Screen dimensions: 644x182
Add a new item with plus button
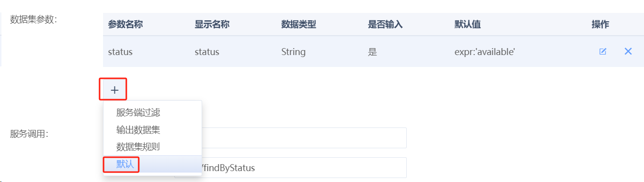coord(114,90)
